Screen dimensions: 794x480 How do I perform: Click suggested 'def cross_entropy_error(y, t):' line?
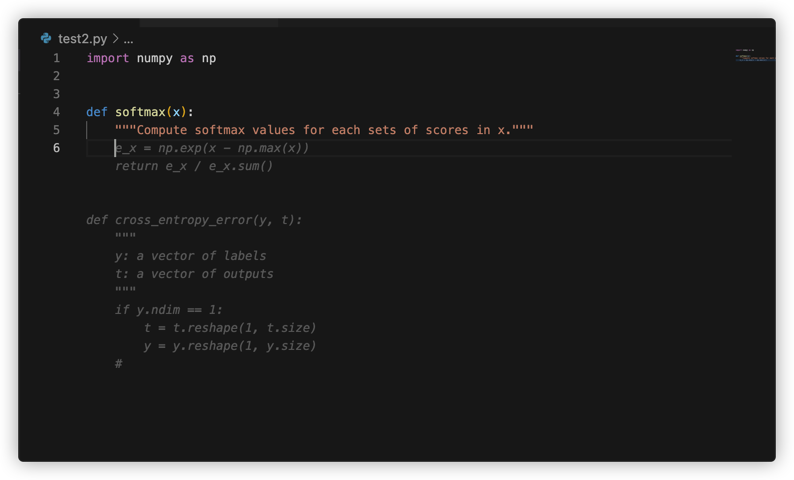[194, 220]
